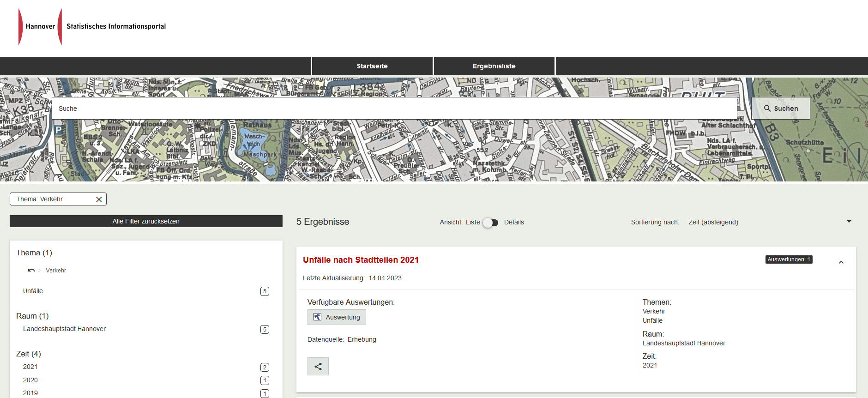The height and width of the screenshot is (398, 868).
Task: Click the Auswertung analysis button
Action: [337, 317]
